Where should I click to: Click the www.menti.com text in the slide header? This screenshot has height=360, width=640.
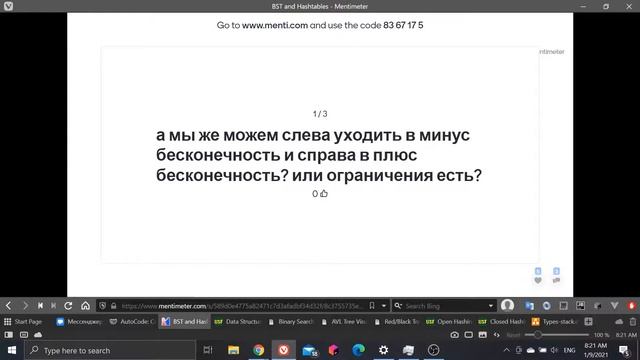tap(275, 25)
